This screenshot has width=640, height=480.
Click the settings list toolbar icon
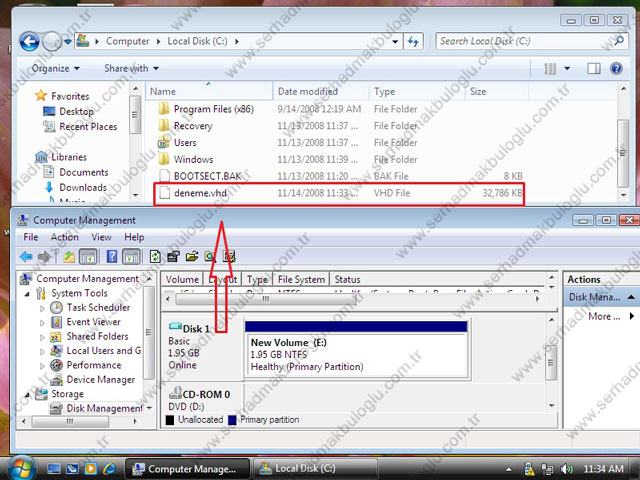[x=229, y=257]
